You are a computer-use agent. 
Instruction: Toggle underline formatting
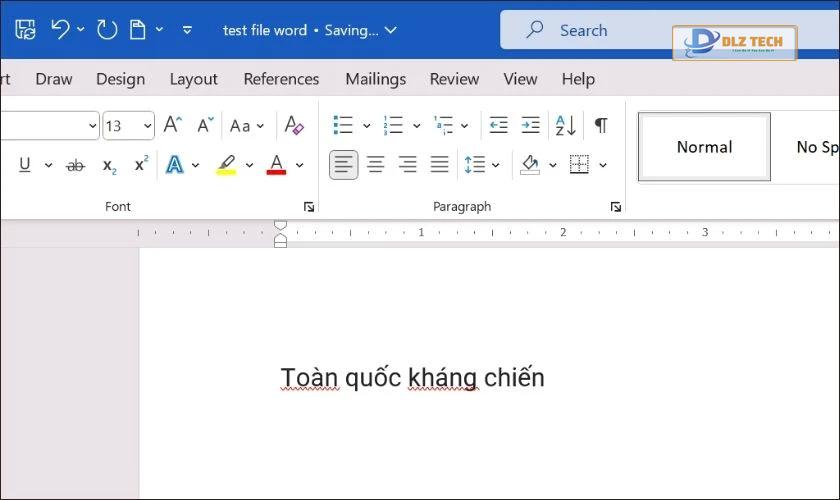click(x=25, y=165)
